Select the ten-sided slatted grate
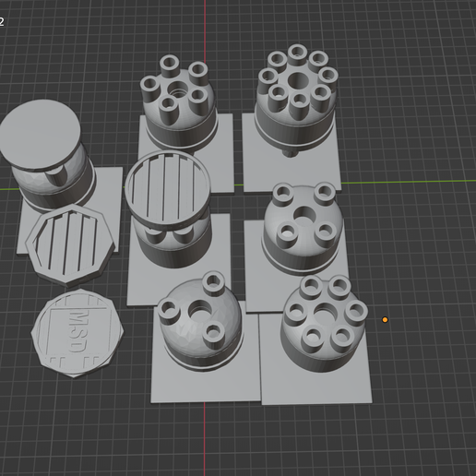The image size is (476, 476). coord(71,244)
